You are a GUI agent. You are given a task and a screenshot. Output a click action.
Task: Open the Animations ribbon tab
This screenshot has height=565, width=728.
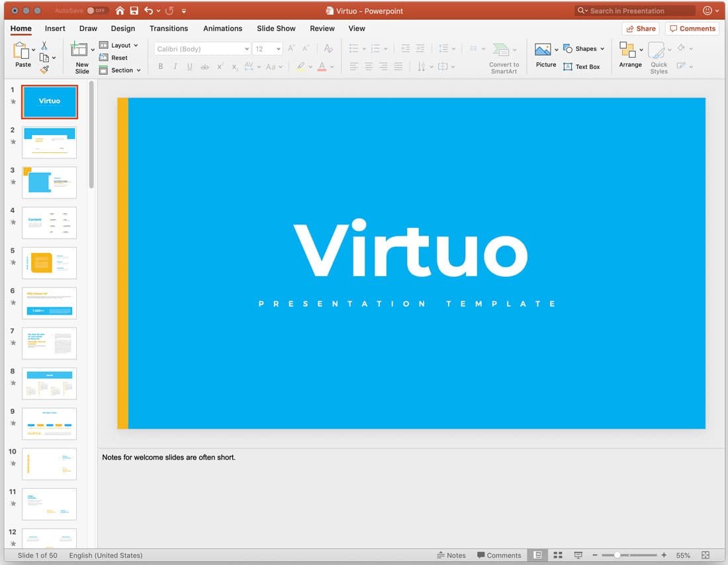point(222,28)
